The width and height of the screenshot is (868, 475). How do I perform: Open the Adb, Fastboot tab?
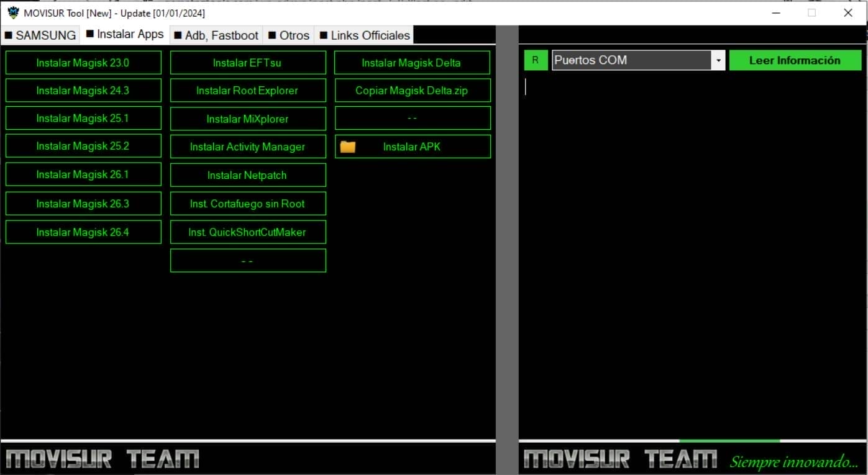click(x=216, y=35)
